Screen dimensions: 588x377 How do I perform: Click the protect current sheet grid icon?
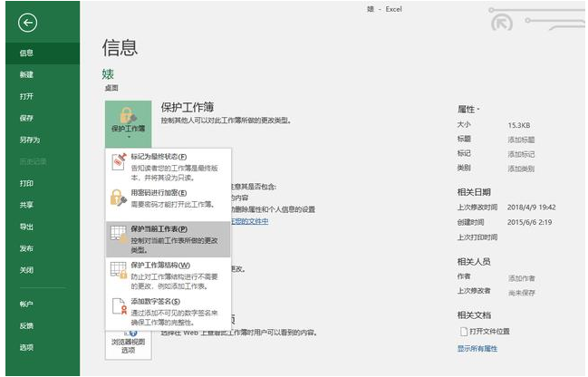pos(119,234)
